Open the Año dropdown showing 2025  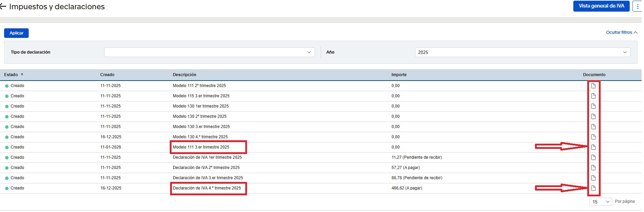522,52
